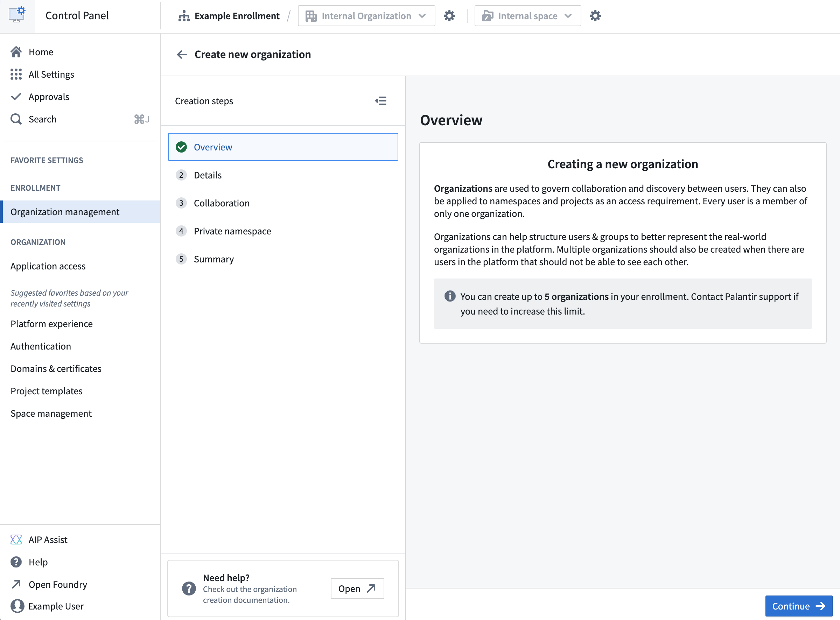Open organization settings gear icon
840x620 pixels.
click(449, 16)
